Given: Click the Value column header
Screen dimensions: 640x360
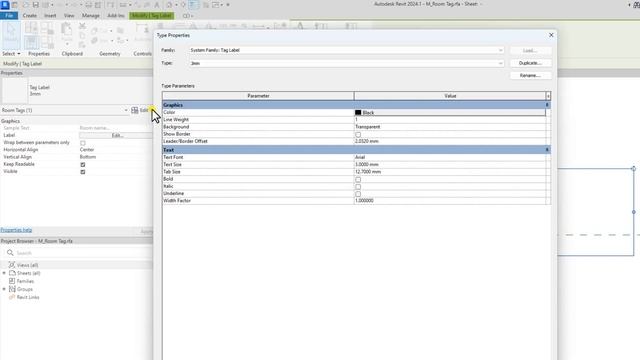Looking at the screenshot, I should coord(450,96).
